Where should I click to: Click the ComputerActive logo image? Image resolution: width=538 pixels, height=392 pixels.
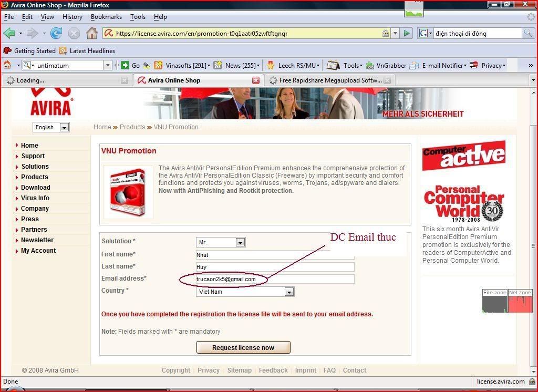point(463,156)
